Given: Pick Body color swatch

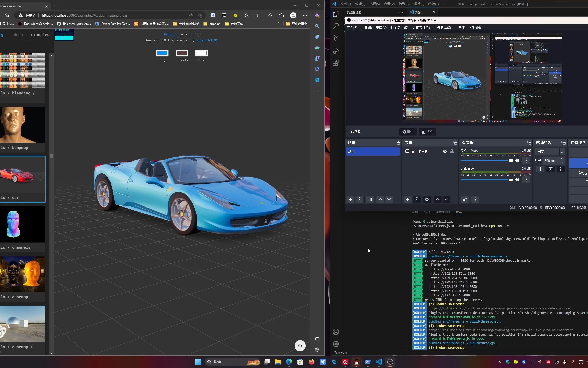Looking at the screenshot, I should [x=162, y=53].
